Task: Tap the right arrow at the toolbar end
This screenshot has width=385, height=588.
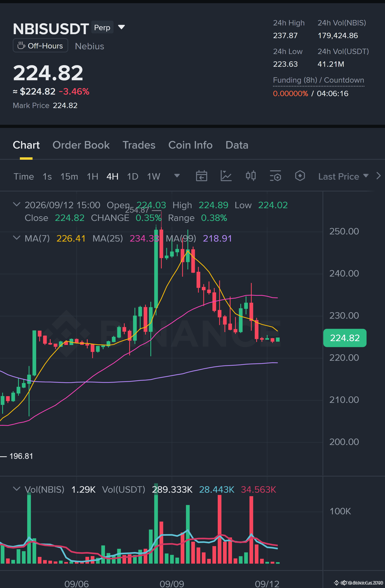Action: (x=379, y=176)
